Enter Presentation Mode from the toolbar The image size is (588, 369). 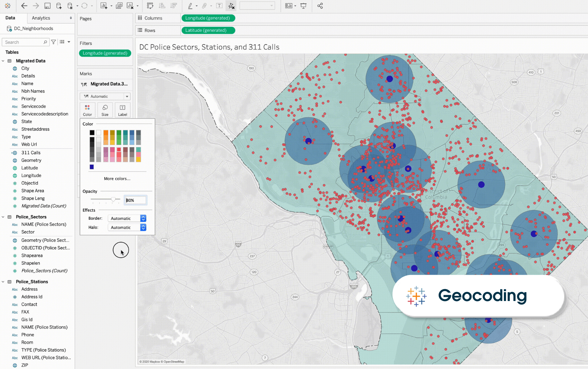(x=303, y=6)
